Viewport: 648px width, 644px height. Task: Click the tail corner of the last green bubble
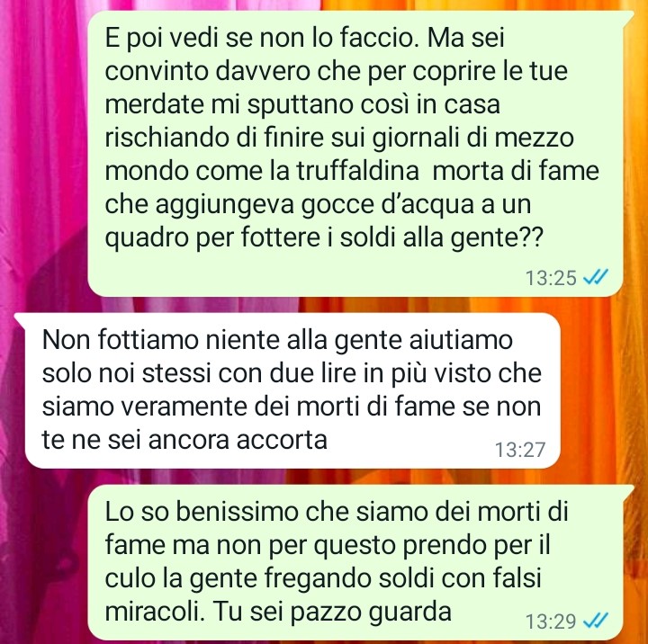click(x=628, y=489)
